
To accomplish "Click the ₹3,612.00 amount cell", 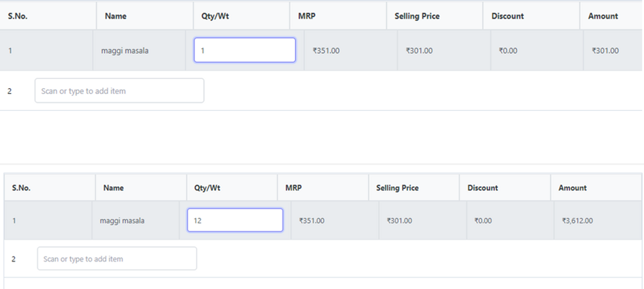I will point(578,221).
